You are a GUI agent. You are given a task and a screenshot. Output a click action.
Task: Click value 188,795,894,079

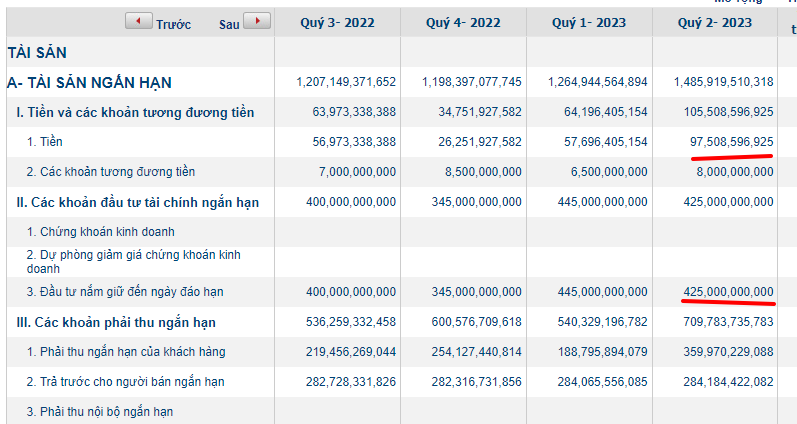(x=602, y=352)
